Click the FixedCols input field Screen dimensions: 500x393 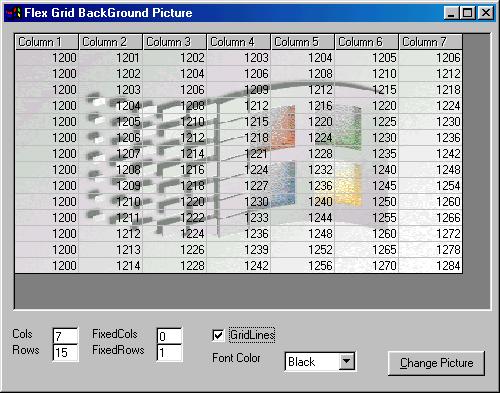(x=169, y=336)
